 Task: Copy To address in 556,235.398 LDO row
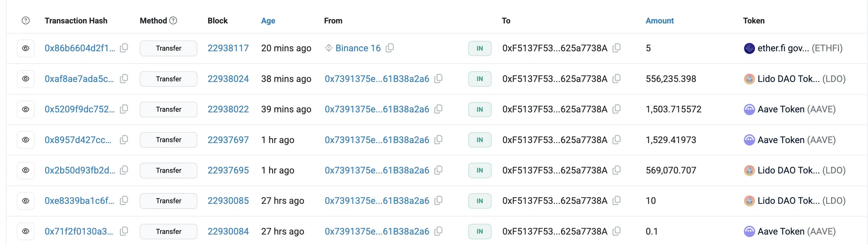[x=617, y=79]
